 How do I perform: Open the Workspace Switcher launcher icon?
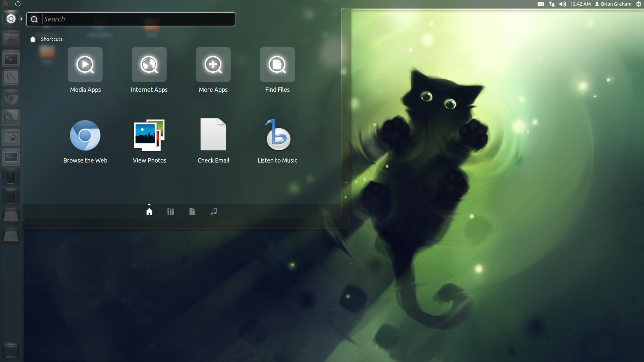tap(11, 157)
